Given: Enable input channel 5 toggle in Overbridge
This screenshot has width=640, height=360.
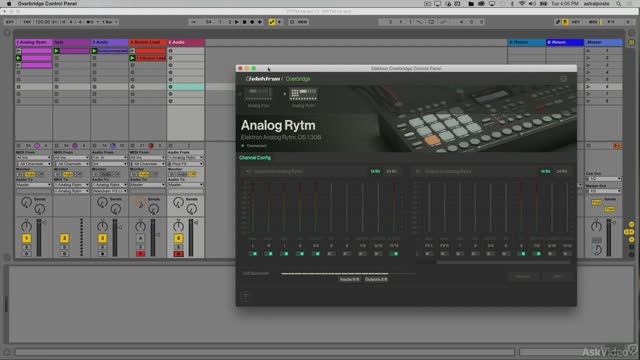Looking at the screenshot, I should tap(331, 254).
